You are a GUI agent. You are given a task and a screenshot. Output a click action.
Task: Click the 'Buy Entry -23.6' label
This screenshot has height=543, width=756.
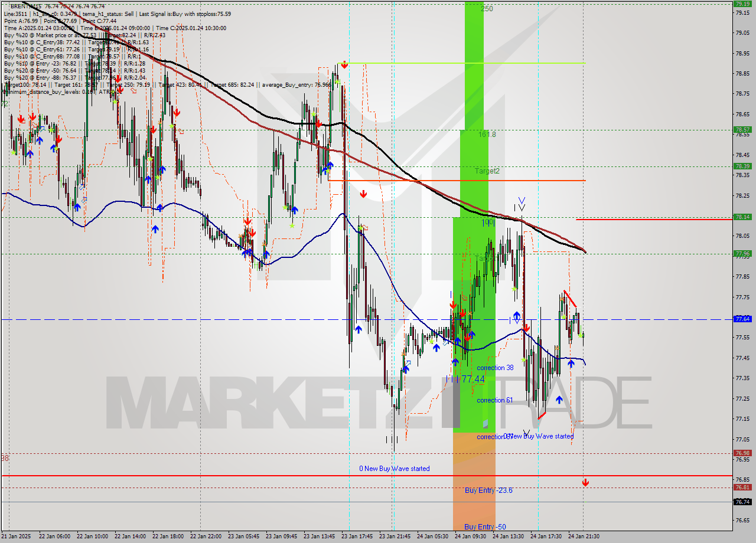coord(488,490)
